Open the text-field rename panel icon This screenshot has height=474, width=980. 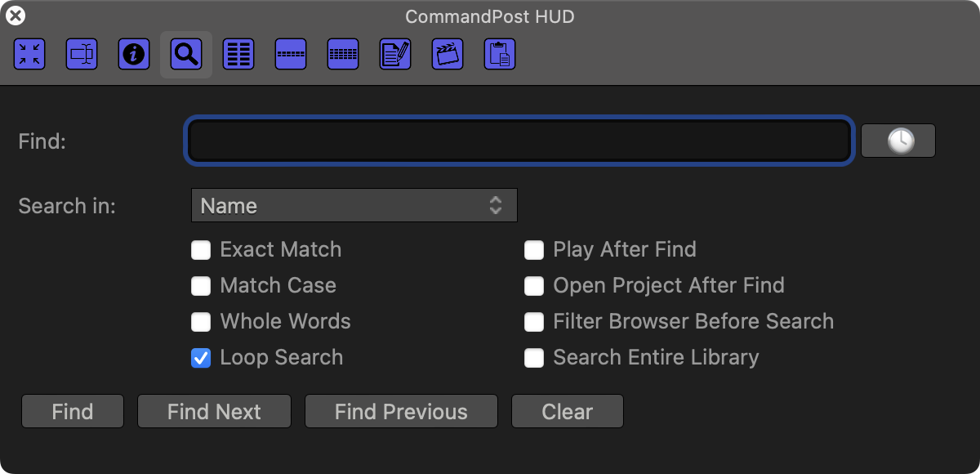(x=82, y=55)
